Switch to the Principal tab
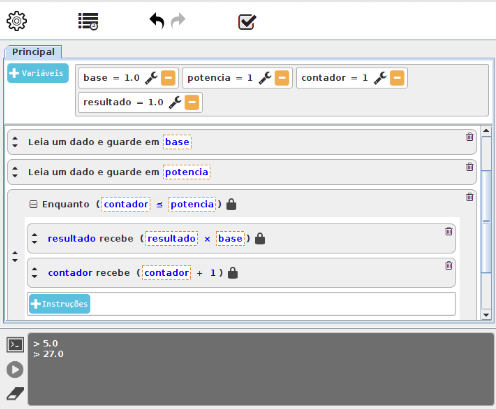 (33, 52)
